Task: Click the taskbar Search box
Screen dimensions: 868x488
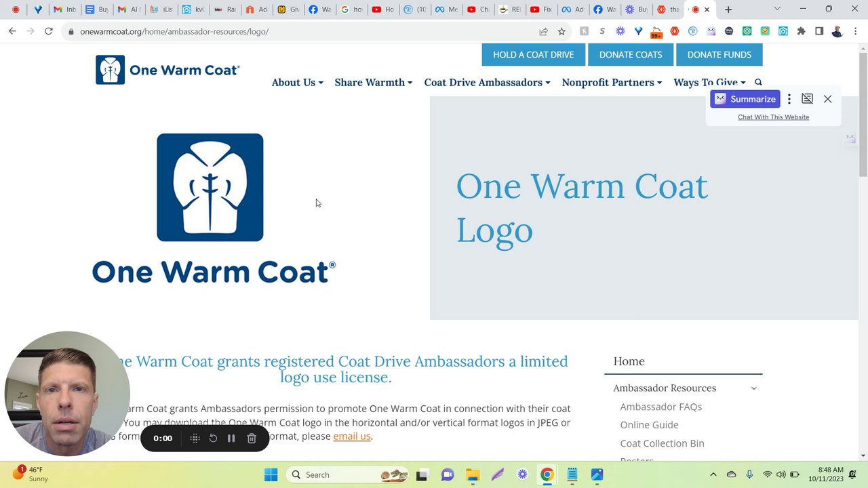Action: (348, 474)
